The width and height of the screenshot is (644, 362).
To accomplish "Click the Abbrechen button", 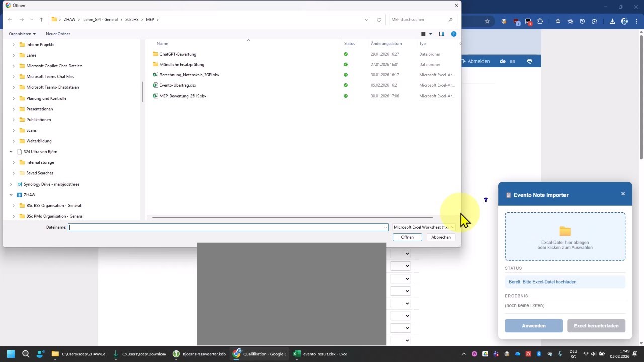I will pyautogui.click(x=441, y=237).
